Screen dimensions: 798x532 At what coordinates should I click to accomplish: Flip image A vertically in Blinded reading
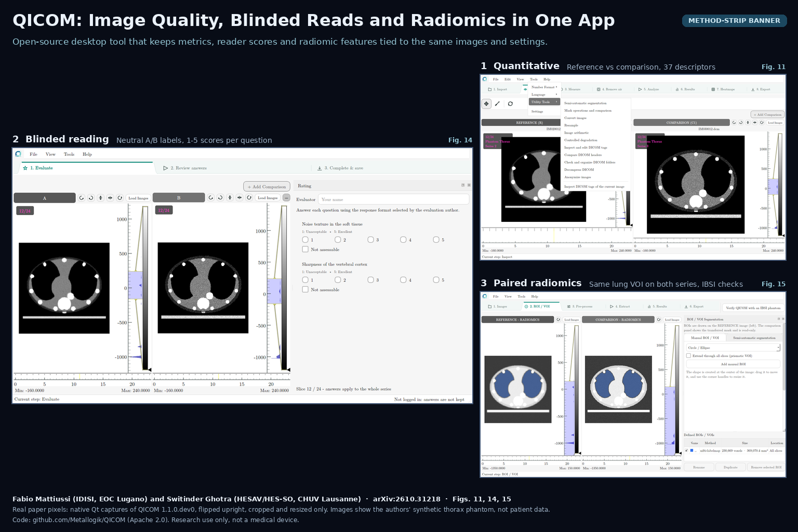click(x=101, y=198)
